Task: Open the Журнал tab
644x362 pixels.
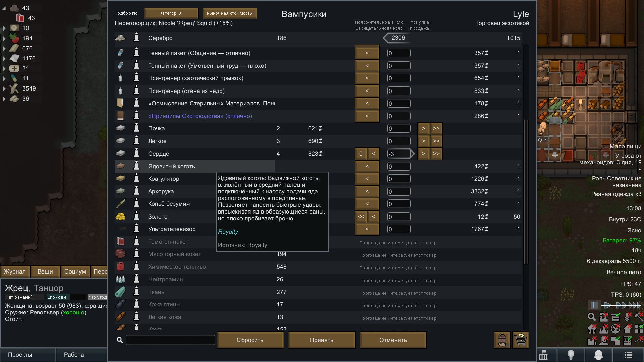Action: tap(15, 271)
